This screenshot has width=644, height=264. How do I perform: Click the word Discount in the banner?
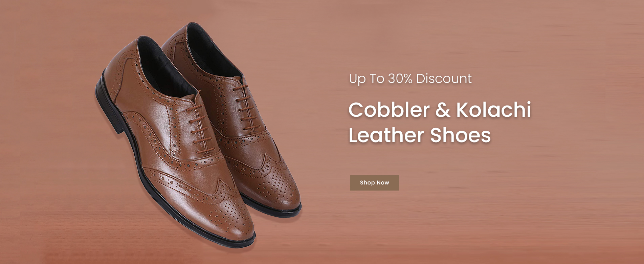[x=444, y=79]
